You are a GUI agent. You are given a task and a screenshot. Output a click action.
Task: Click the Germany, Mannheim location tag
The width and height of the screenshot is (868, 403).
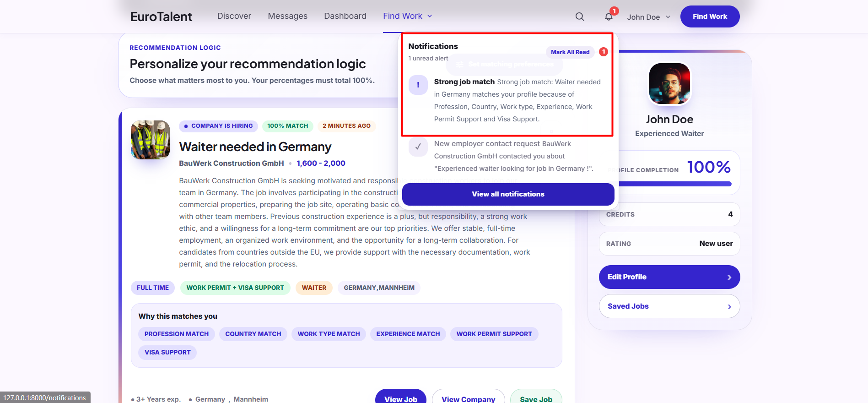(x=379, y=288)
